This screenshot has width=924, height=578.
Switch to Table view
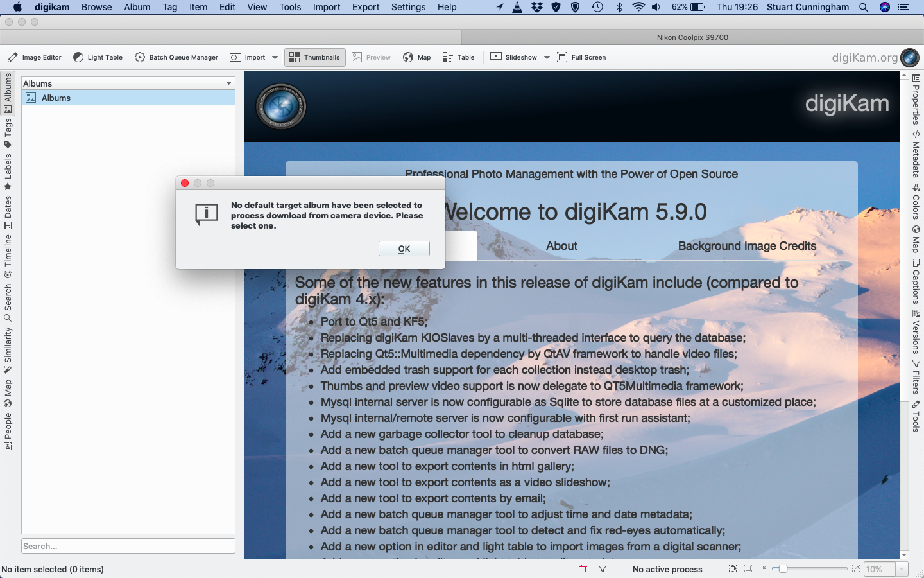[458, 57]
